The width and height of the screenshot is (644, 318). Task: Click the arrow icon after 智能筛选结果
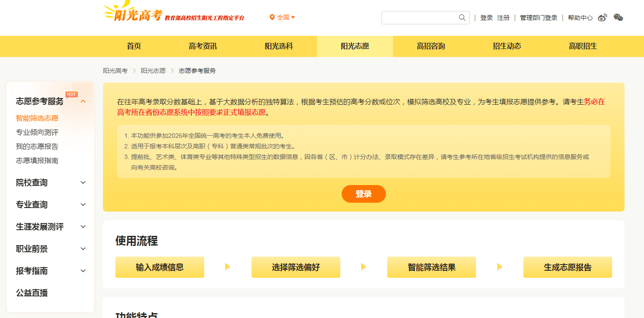[x=499, y=267]
